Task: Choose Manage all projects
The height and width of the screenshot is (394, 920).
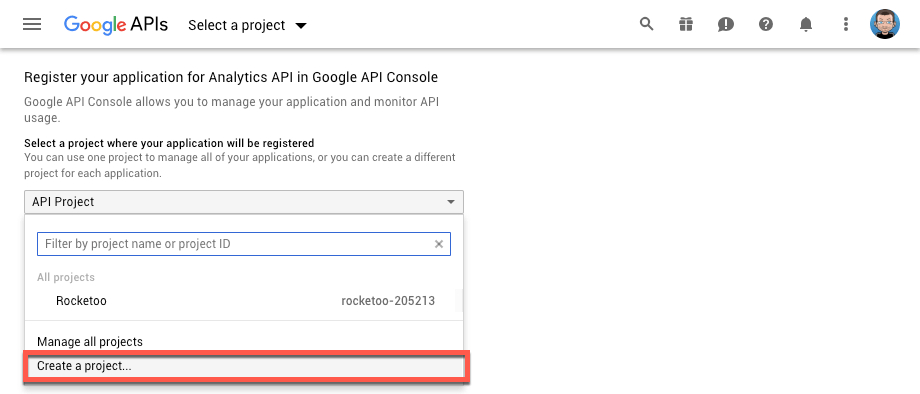Action: [x=244, y=341]
